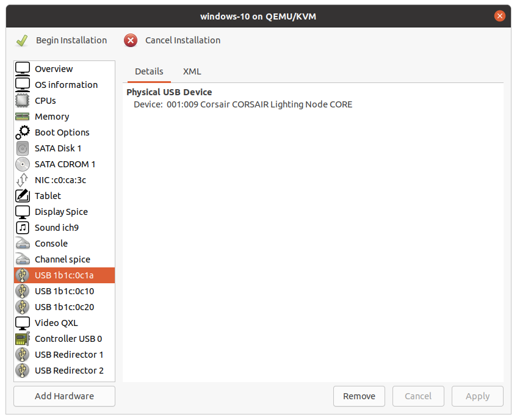Select OS information in the sidebar
Image resolution: width=517 pixels, height=420 pixels.
coord(66,85)
